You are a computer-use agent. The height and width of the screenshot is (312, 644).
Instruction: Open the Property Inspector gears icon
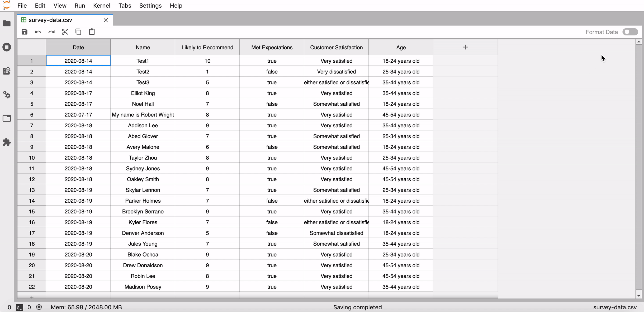point(7,95)
